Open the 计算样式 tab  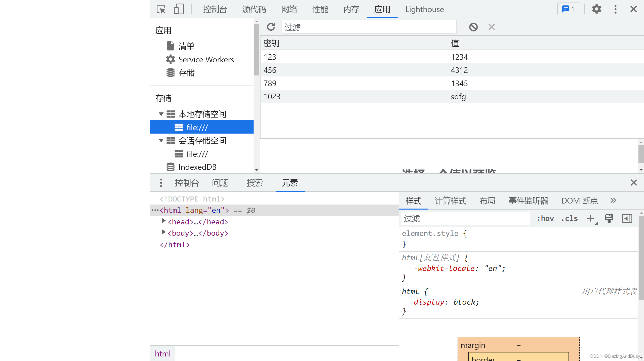(x=450, y=200)
